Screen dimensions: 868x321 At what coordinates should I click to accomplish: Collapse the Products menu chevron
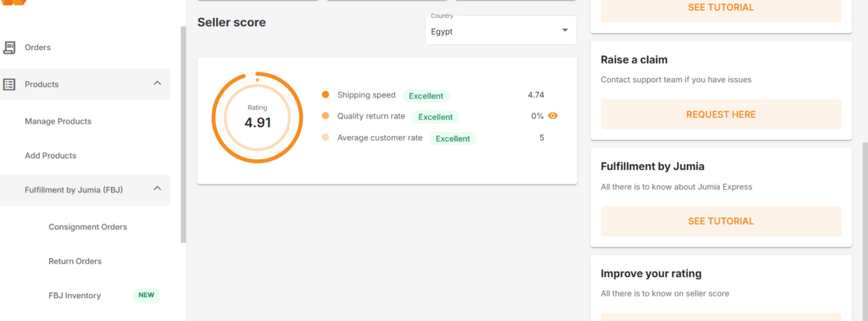tap(157, 83)
